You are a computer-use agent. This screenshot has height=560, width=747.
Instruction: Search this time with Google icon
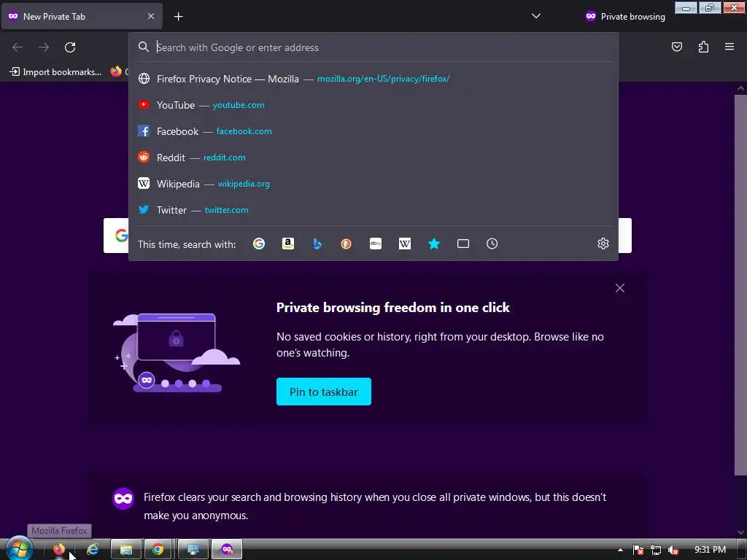[259, 244]
